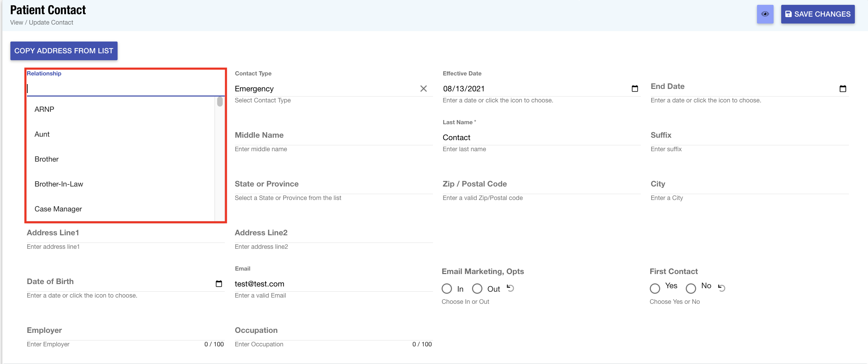Choose Yes for First Contact
Screen dimensions: 868x364
655,288
